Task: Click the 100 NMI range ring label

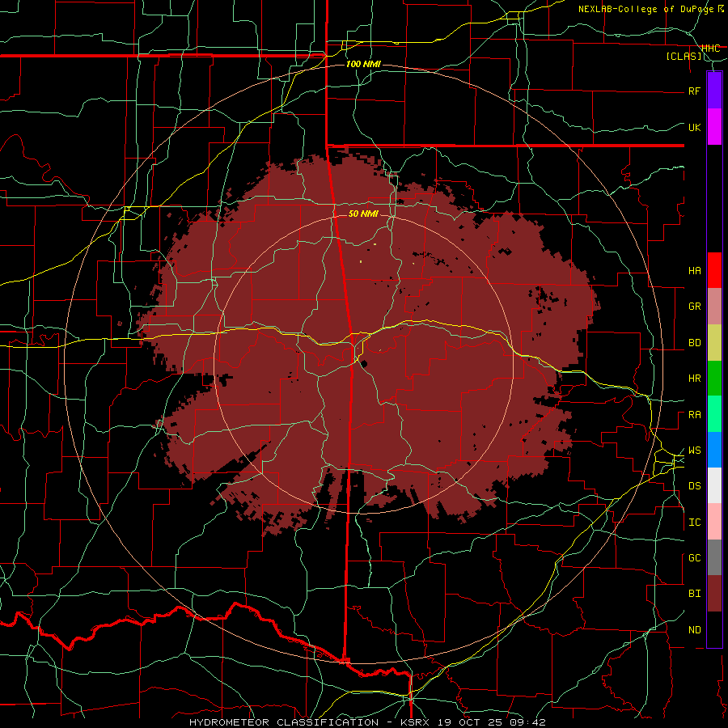Action: [x=363, y=64]
